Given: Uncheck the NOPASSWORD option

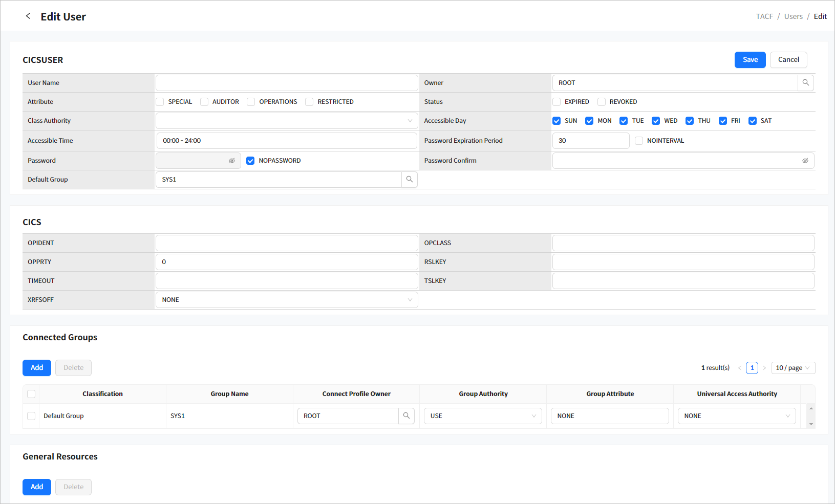Looking at the screenshot, I should point(250,161).
